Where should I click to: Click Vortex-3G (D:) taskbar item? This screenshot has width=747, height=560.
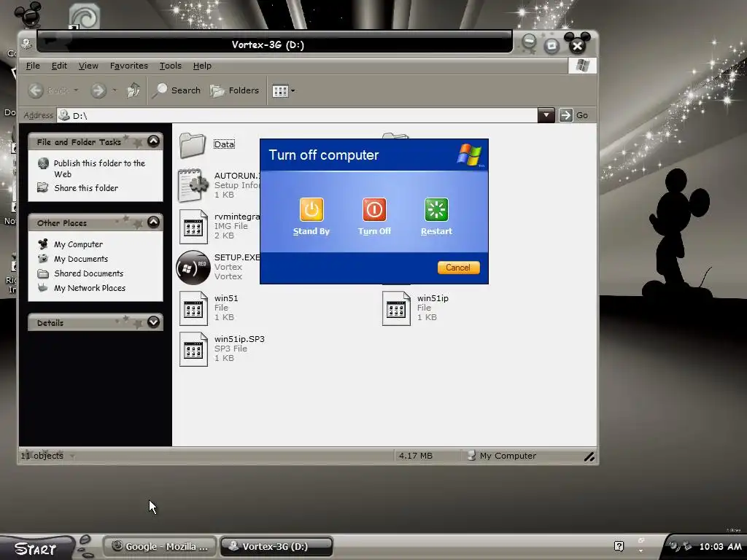tap(276, 546)
